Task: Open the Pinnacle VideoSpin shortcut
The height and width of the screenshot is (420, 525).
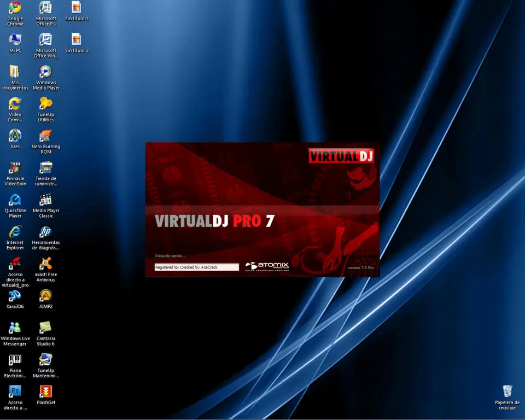Action: (15, 167)
